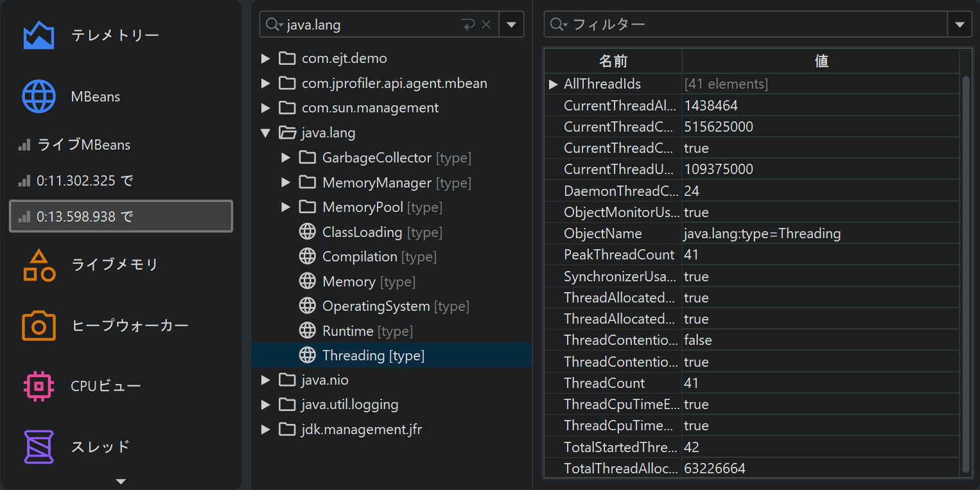Open the Telemetry (テレメトリー) section icon

coord(39,35)
